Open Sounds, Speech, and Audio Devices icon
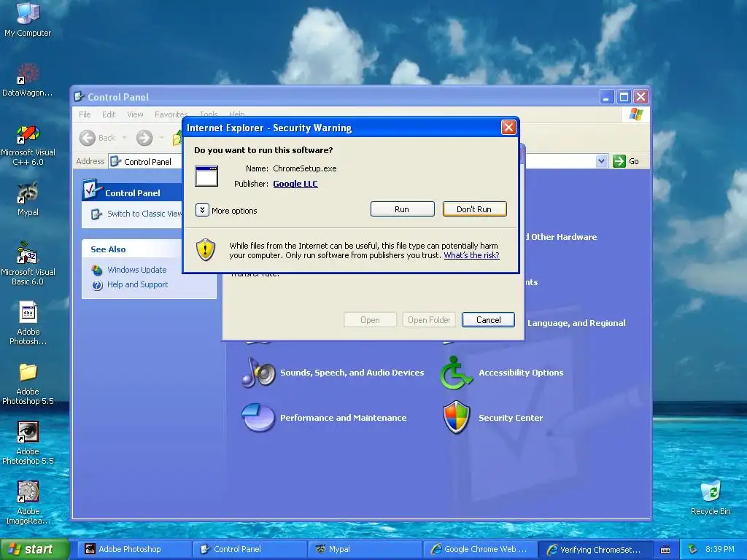 click(x=259, y=373)
